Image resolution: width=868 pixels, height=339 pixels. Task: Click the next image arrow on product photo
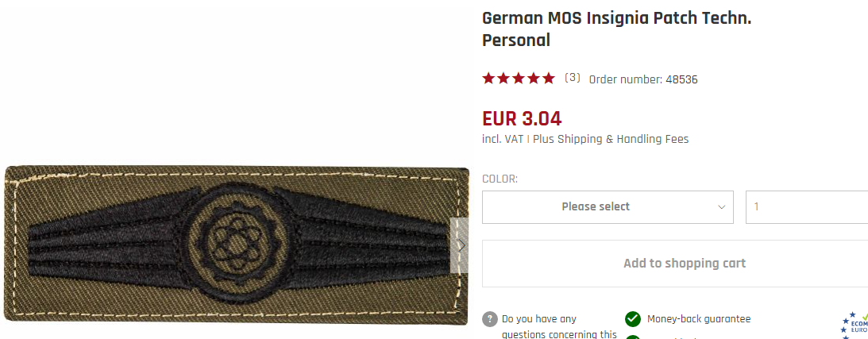point(460,245)
